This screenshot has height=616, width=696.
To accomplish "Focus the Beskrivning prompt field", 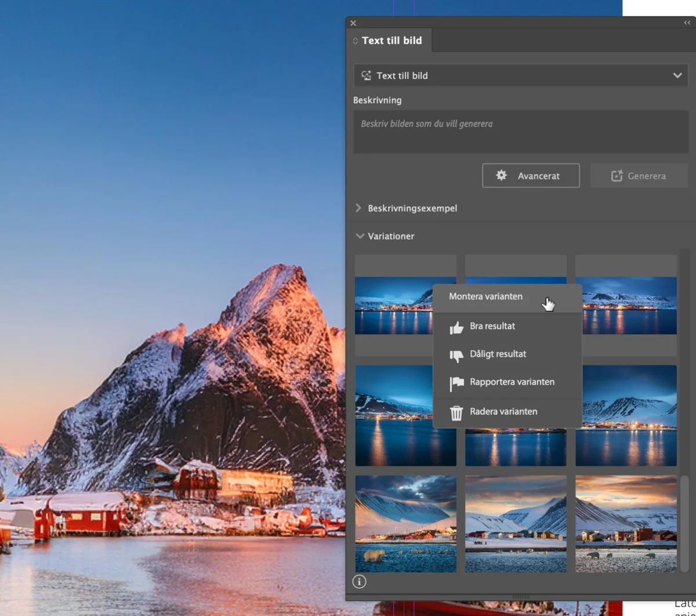I will [x=521, y=132].
